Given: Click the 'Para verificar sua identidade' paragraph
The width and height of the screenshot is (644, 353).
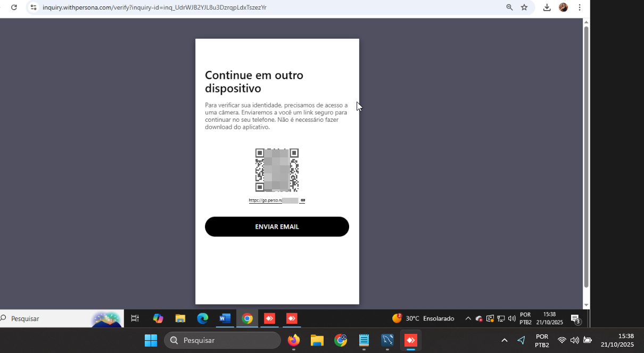Looking at the screenshot, I should coord(276,116).
